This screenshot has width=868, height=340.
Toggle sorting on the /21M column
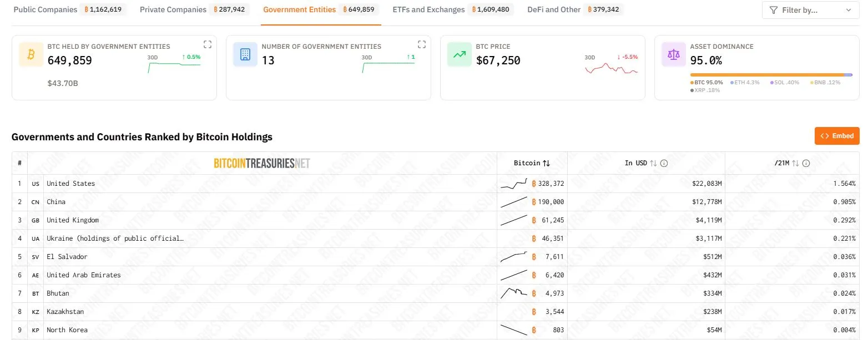795,163
